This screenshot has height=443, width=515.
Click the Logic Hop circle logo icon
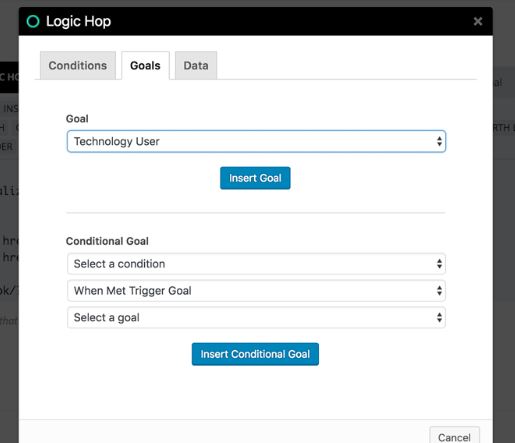33,21
